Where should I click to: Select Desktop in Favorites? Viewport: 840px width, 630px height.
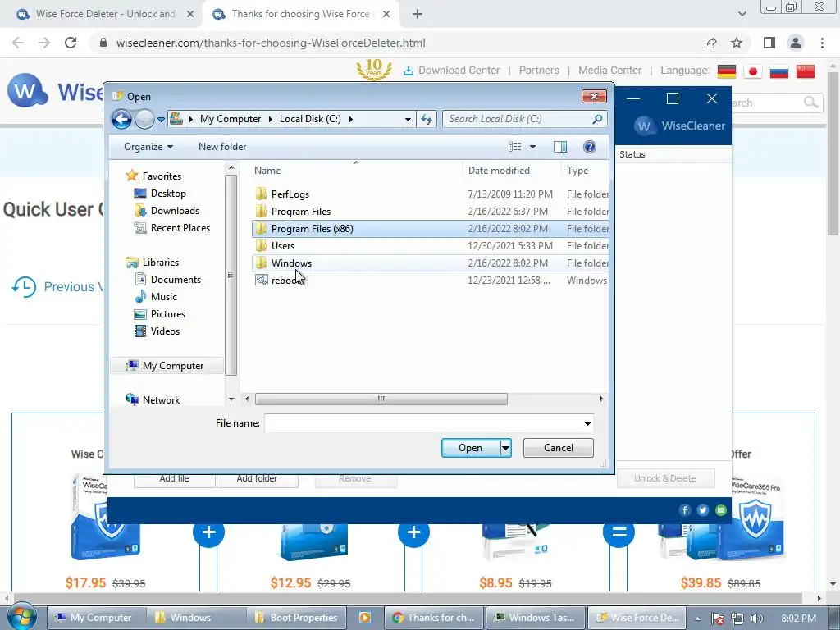(x=168, y=194)
